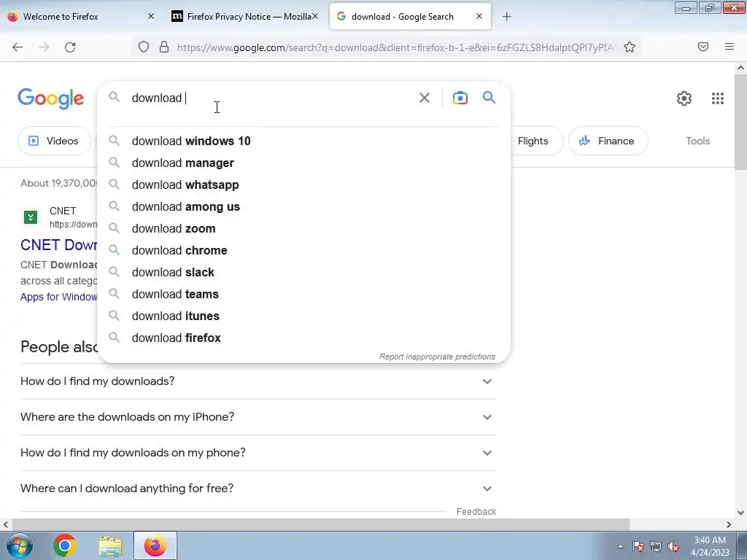Open Google settings gear icon

pyautogui.click(x=684, y=98)
